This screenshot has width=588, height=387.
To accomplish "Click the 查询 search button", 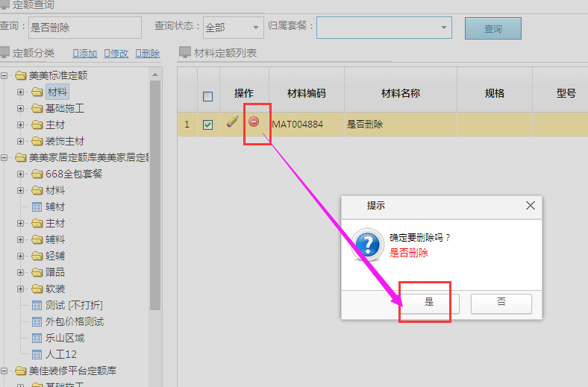I will tap(492, 28).
